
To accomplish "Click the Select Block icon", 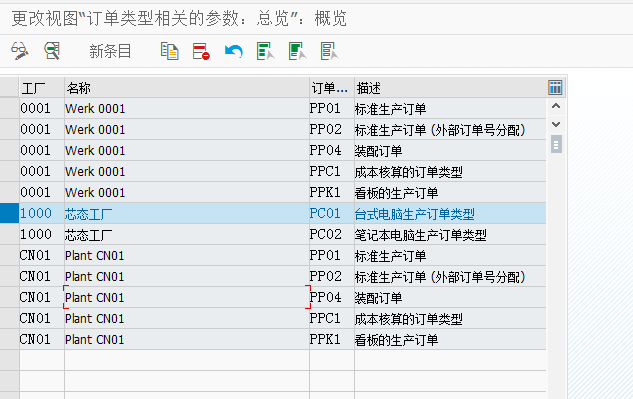I will coord(298,51).
